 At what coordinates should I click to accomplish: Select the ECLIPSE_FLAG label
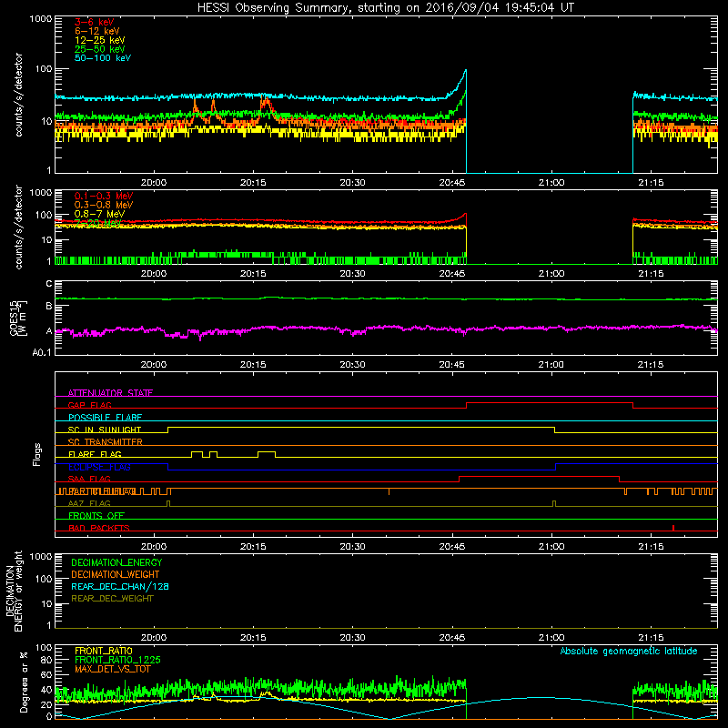coord(99,467)
